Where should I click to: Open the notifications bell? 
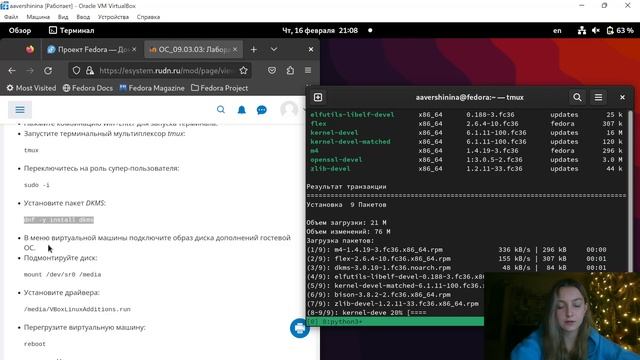[x=242, y=109]
